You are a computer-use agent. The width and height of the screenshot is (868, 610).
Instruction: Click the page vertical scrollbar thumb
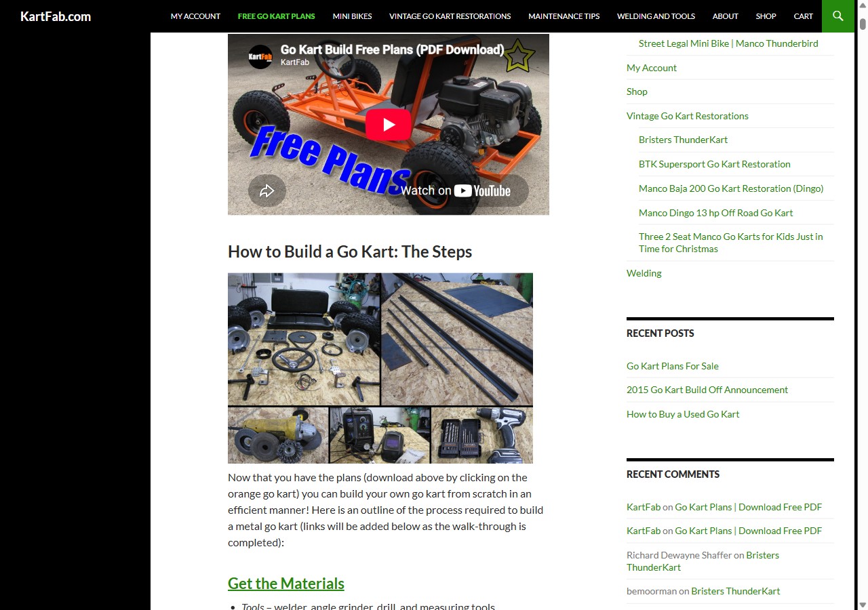click(x=863, y=24)
